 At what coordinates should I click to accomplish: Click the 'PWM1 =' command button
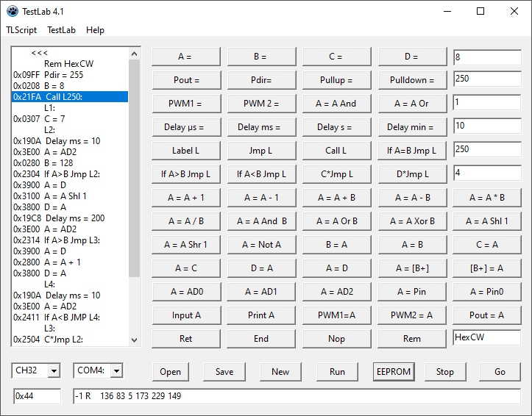[185, 104]
